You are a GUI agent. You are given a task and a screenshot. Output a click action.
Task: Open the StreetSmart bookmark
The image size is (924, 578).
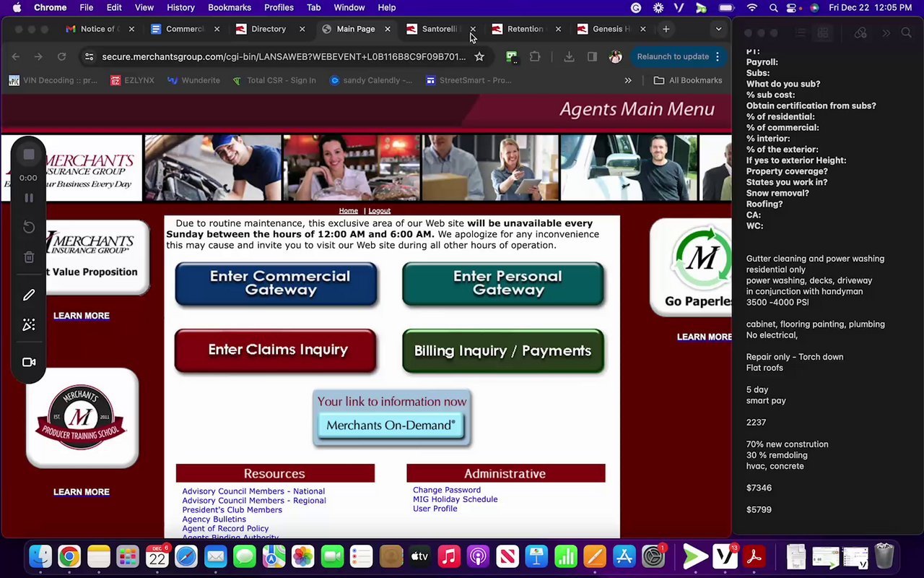tap(468, 80)
